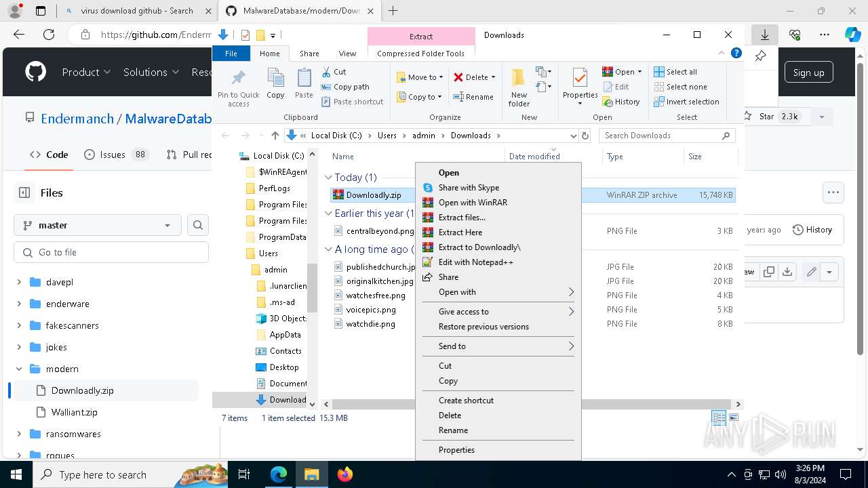Click the GitHub History button
The image size is (868, 488).
[x=812, y=230]
